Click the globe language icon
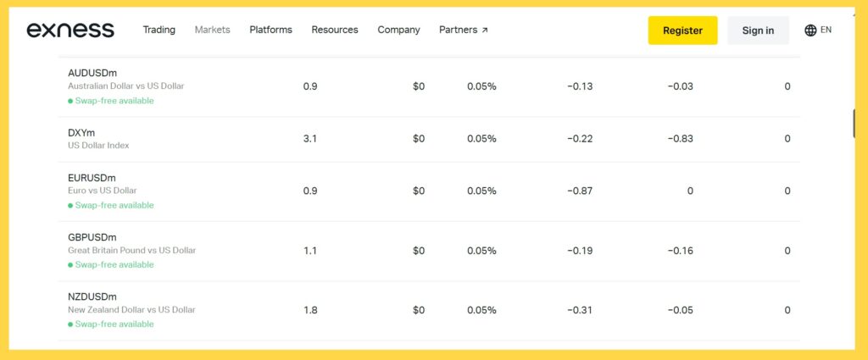 810,30
